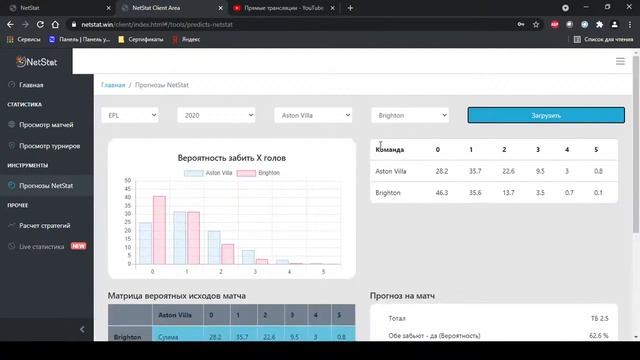640x360 pixels.
Task: Click the ТБ 2.5 total value
Action: coord(600,318)
